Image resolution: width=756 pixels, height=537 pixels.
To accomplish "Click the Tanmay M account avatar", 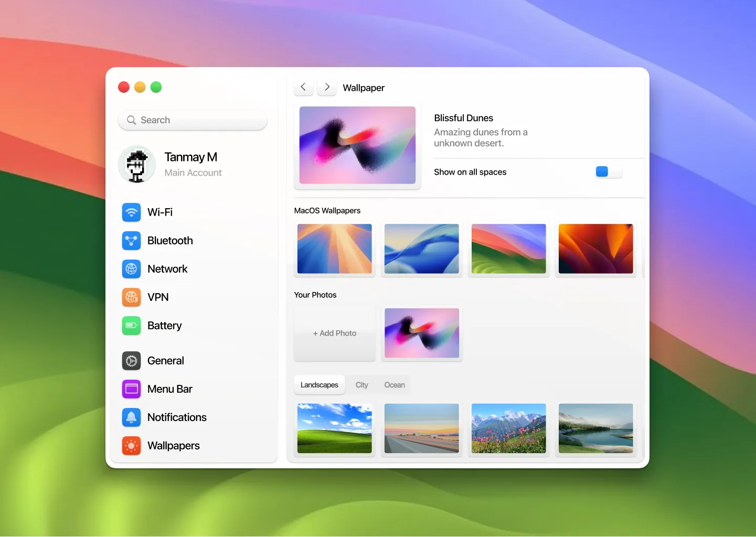I will click(x=136, y=164).
